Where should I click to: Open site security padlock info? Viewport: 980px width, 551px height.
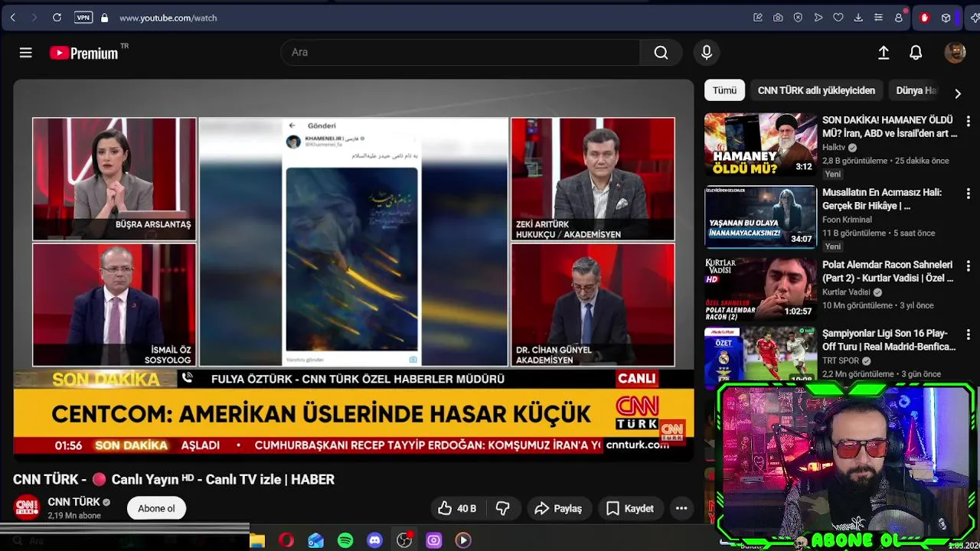pos(104,18)
